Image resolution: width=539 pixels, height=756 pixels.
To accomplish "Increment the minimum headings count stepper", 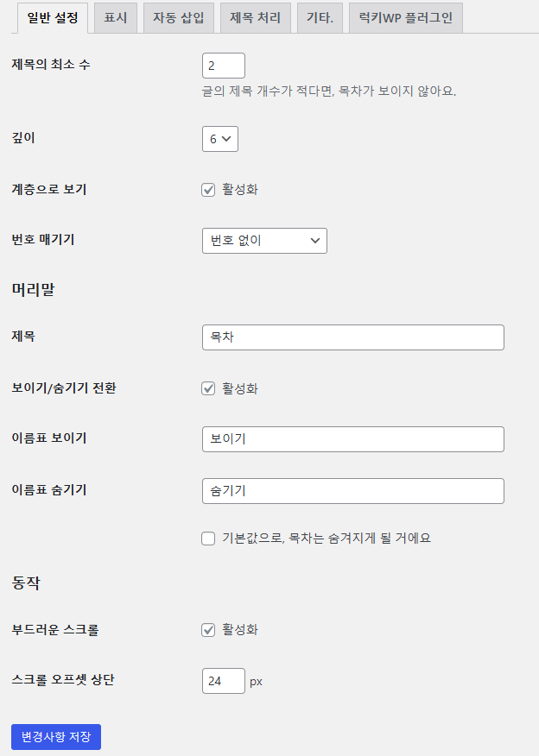I will 238,60.
